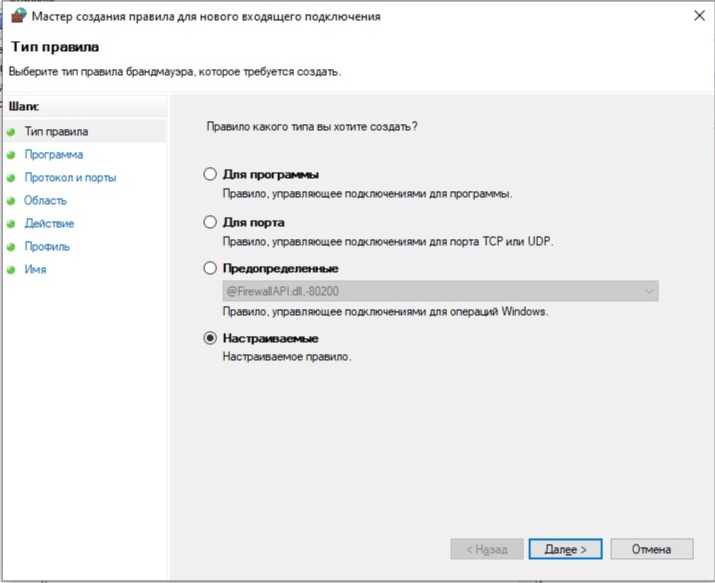The height and width of the screenshot is (583, 715).
Task: Click the green bullet beside Протокол и порты
Action: tap(11, 178)
